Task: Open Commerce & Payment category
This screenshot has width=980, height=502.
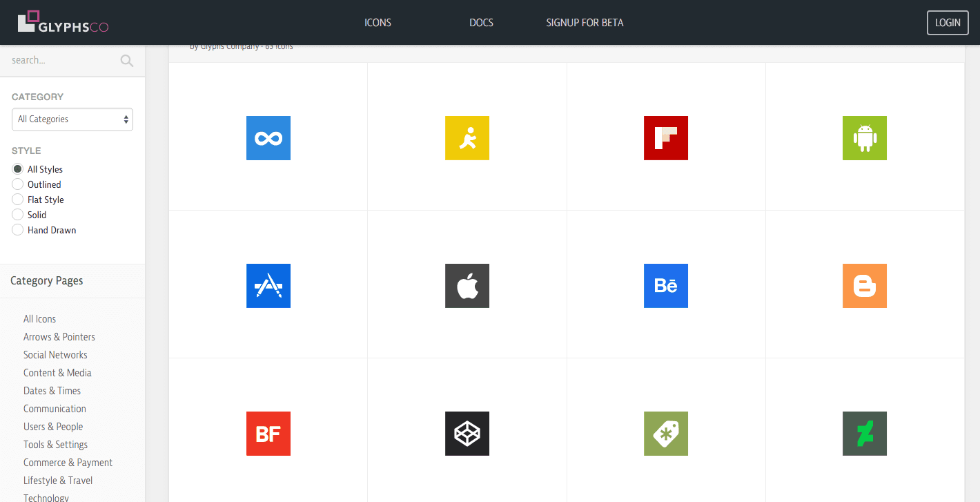Action: pyautogui.click(x=68, y=463)
